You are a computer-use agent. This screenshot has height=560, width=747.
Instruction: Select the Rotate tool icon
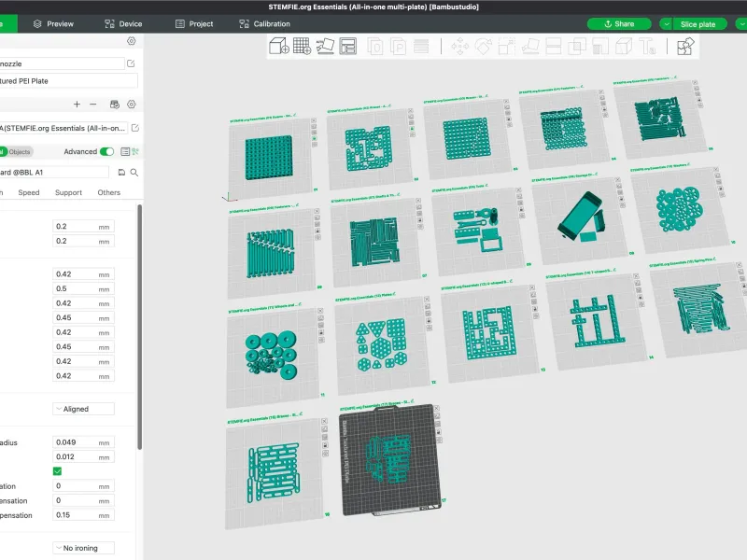483,47
